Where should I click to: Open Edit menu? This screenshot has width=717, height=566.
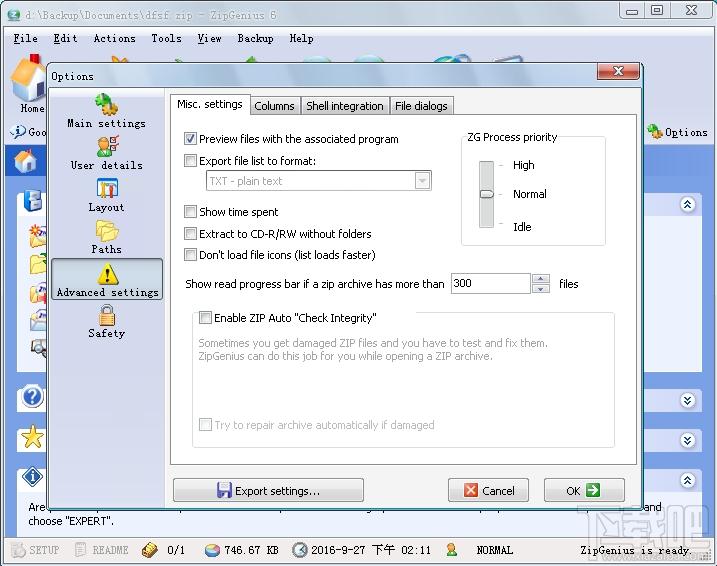(x=65, y=39)
